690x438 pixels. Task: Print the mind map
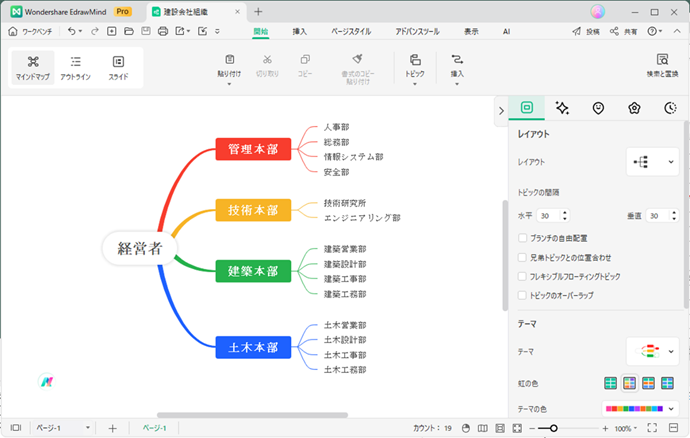(x=163, y=31)
